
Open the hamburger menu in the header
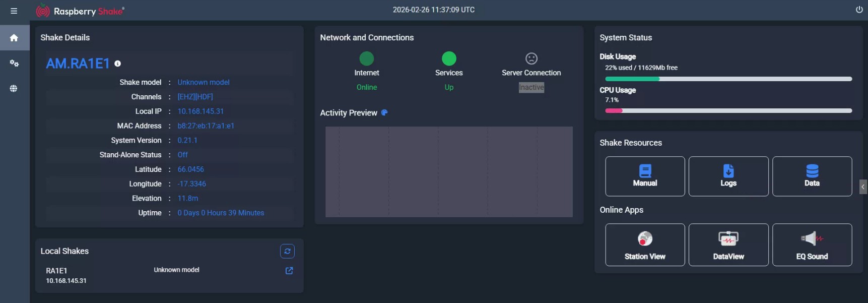pyautogui.click(x=14, y=11)
